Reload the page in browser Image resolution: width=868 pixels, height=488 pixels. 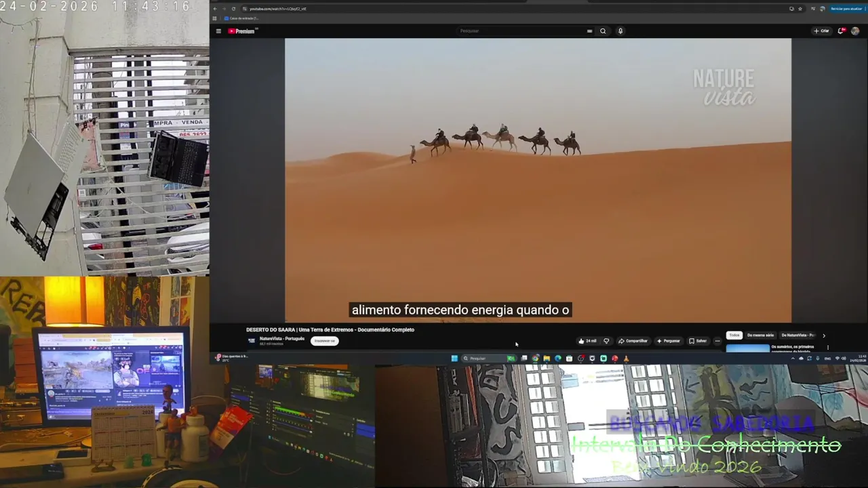(x=233, y=9)
